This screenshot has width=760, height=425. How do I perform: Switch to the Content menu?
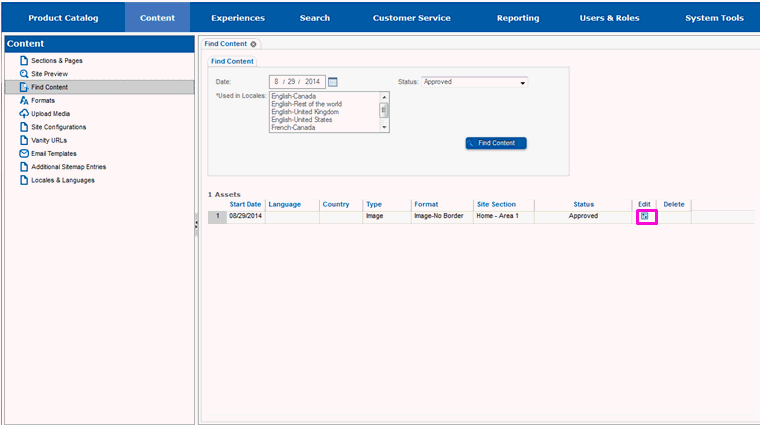tap(158, 18)
